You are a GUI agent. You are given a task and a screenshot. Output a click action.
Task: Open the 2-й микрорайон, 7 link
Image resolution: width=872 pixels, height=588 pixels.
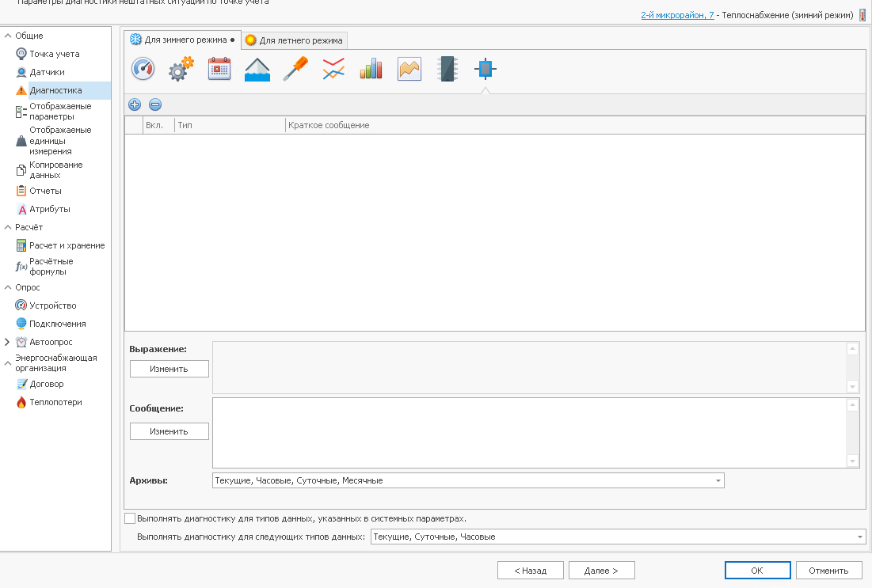[677, 15]
